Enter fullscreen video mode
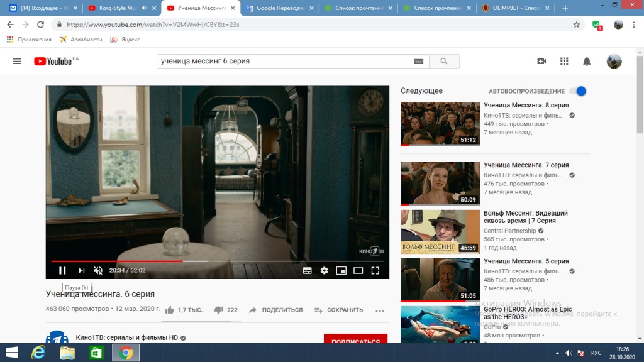 [375, 270]
